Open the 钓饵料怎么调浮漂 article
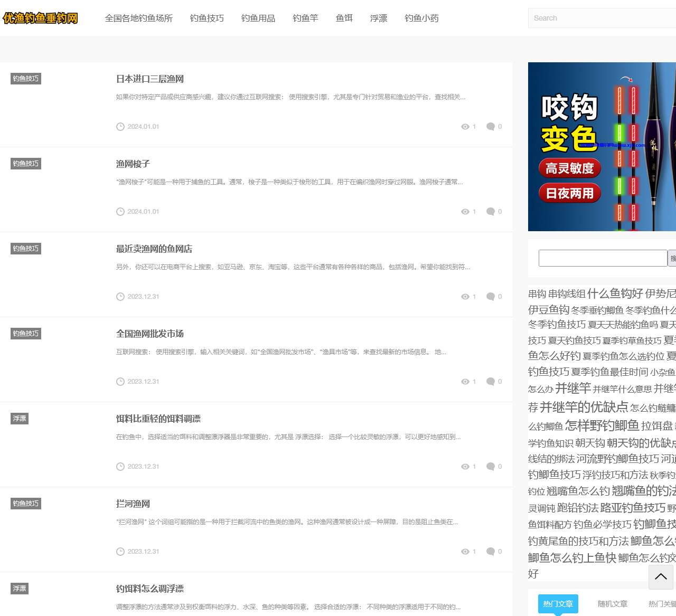 click(x=150, y=589)
